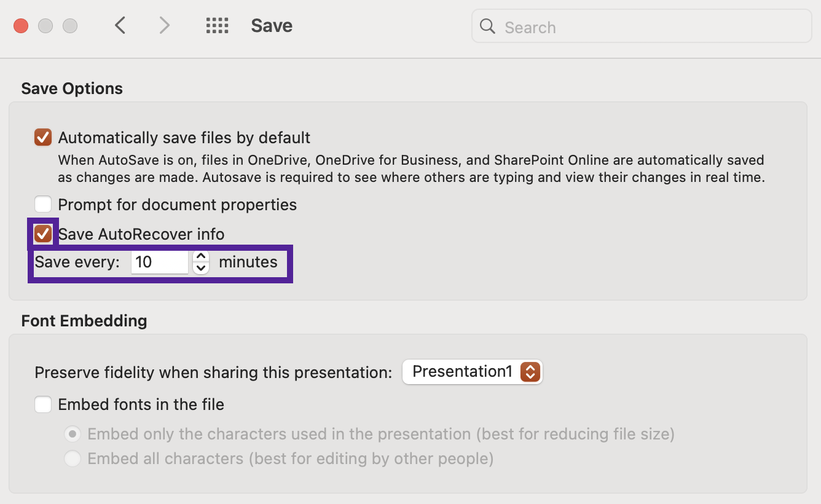Click the 'Prompt for document properties' label
The height and width of the screenshot is (504, 821).
coord(177,204)
